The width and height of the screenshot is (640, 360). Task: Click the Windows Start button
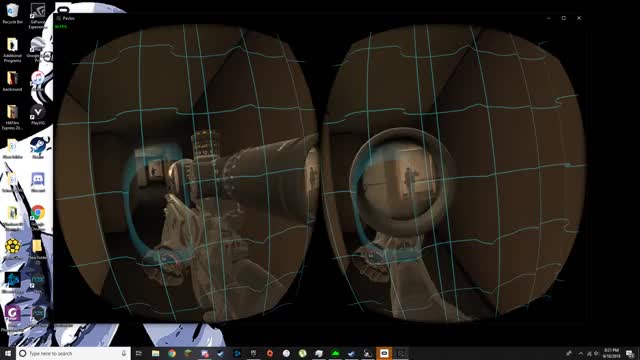coord(8,353)
